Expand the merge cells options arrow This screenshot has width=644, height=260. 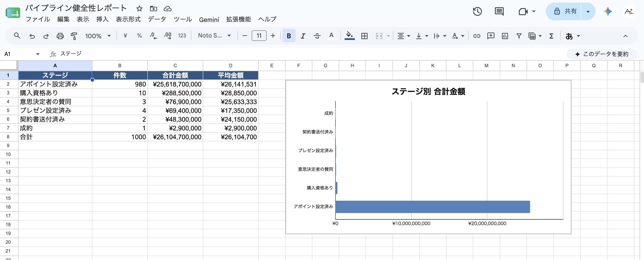click(x=388, y=36)
